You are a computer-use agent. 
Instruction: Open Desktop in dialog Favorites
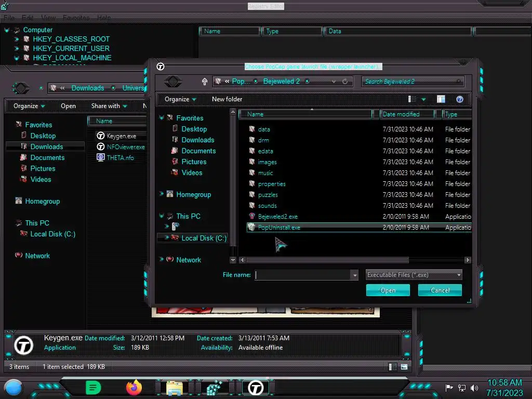(x=194, y=129)
